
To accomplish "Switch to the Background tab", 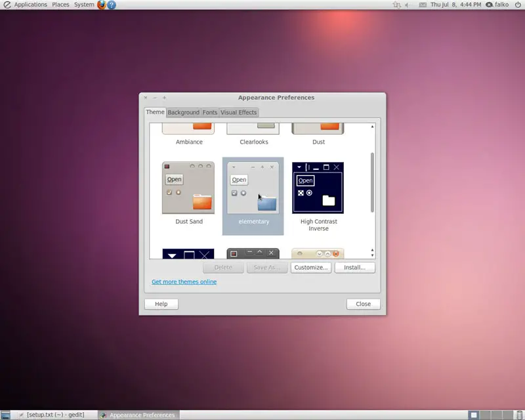I will (184, 112).
